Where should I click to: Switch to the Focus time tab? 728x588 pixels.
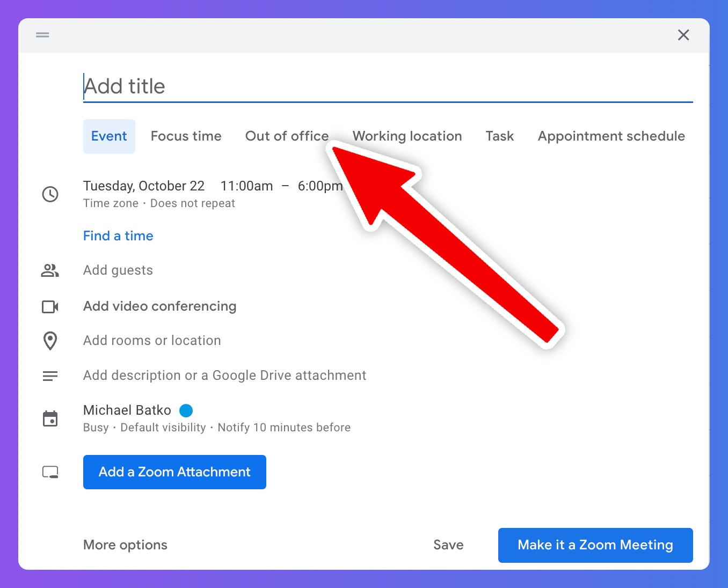(x=186, y=136)
